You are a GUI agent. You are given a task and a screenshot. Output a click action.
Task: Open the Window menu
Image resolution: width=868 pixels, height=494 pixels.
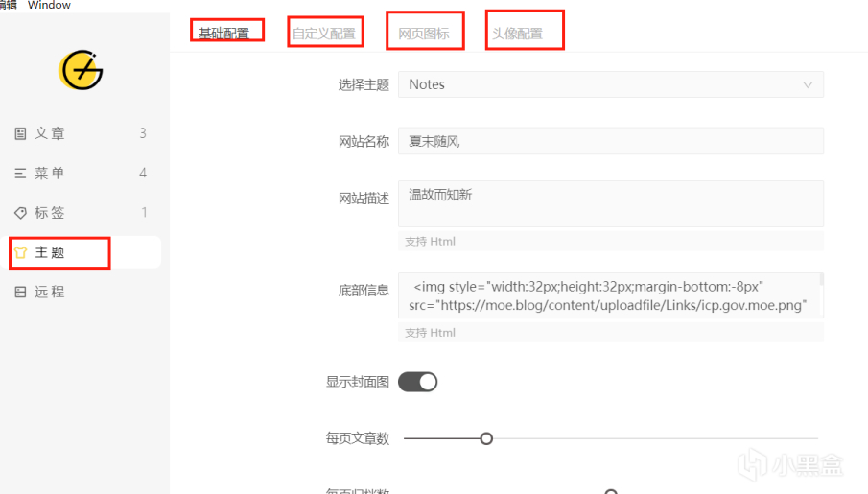click(x=49, y=5)
